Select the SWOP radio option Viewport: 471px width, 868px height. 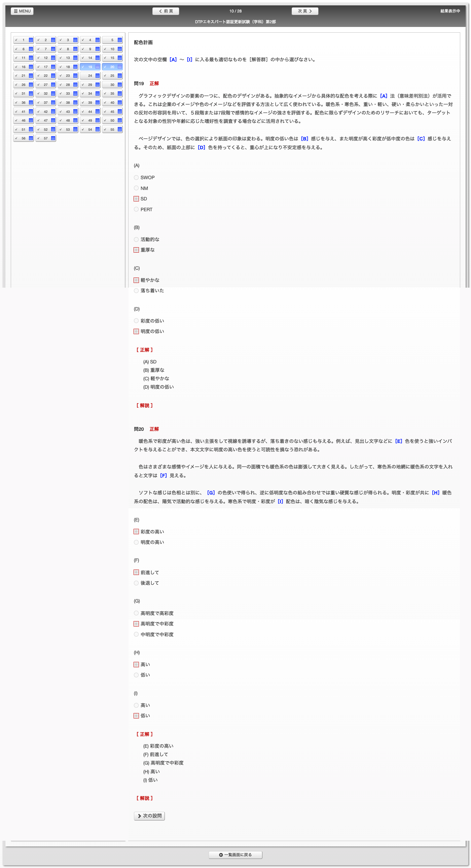136,178
